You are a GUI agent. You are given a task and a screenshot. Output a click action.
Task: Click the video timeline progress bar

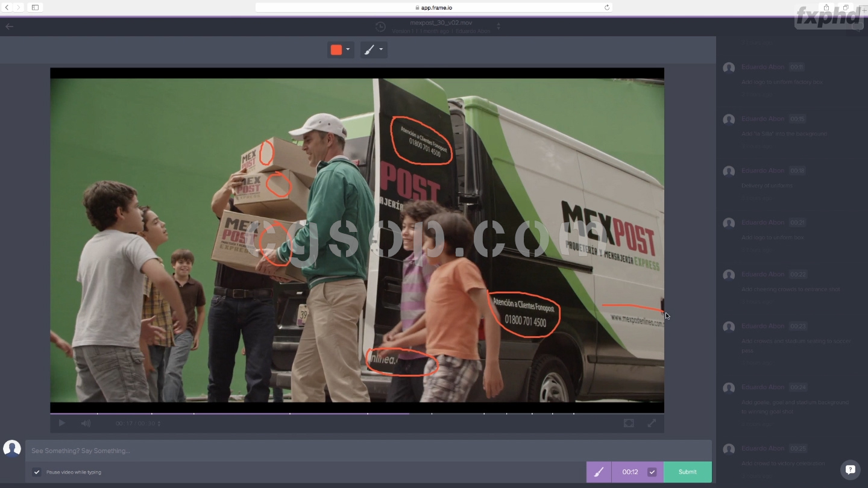[x=357, y=413]
